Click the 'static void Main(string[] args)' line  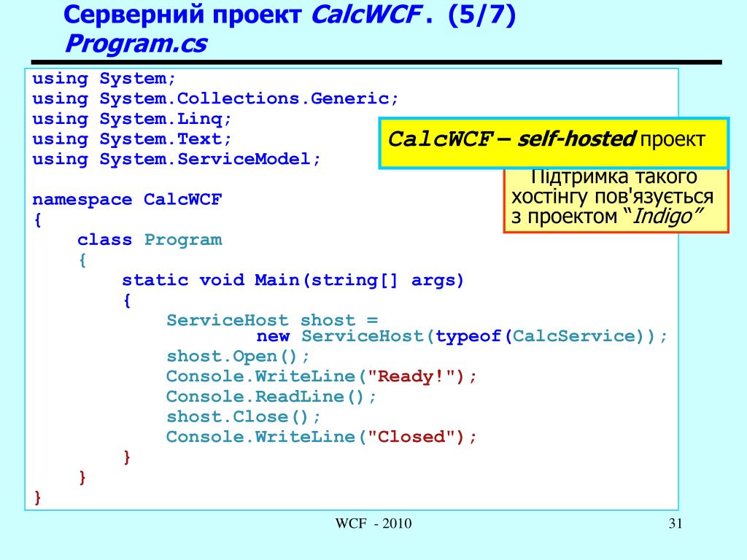[x=293, y=280]
